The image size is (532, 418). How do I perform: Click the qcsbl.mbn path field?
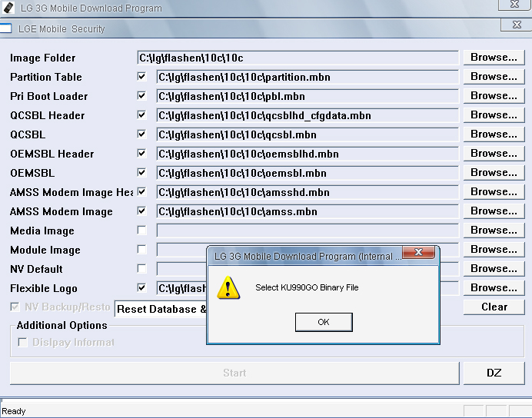pyautogui.click(x=308, y=135)
